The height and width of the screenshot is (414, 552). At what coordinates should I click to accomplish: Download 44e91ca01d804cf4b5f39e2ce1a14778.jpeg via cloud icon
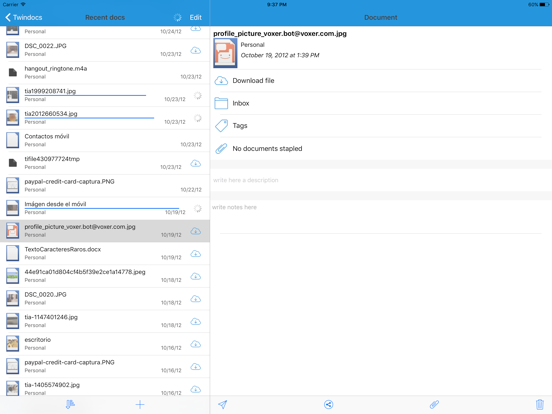195,276
